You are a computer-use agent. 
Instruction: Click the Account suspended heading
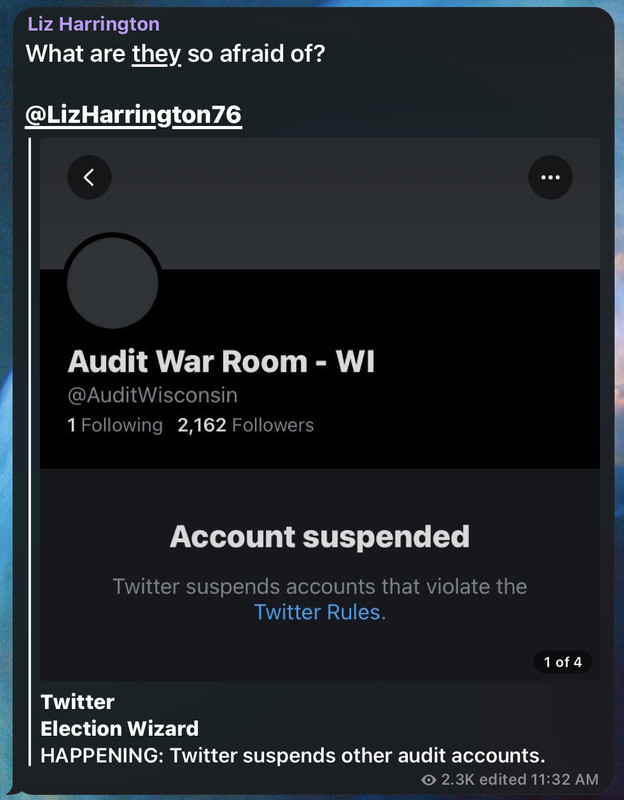point(320,537)
